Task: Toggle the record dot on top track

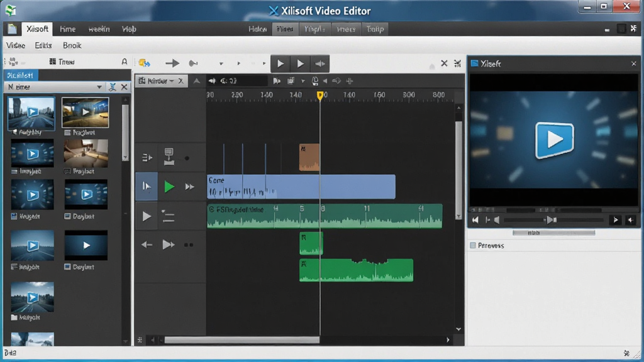Action: [x=187, y=158]
